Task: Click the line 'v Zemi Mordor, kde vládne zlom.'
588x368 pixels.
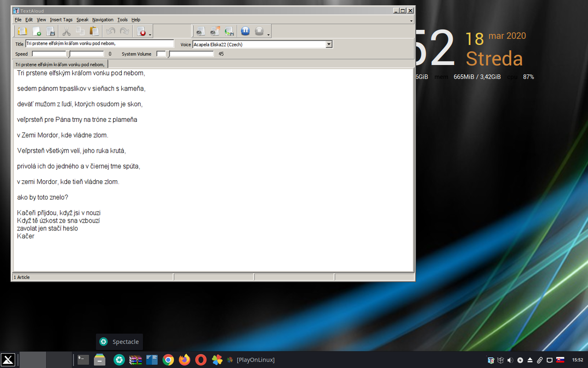Action: 62,135
